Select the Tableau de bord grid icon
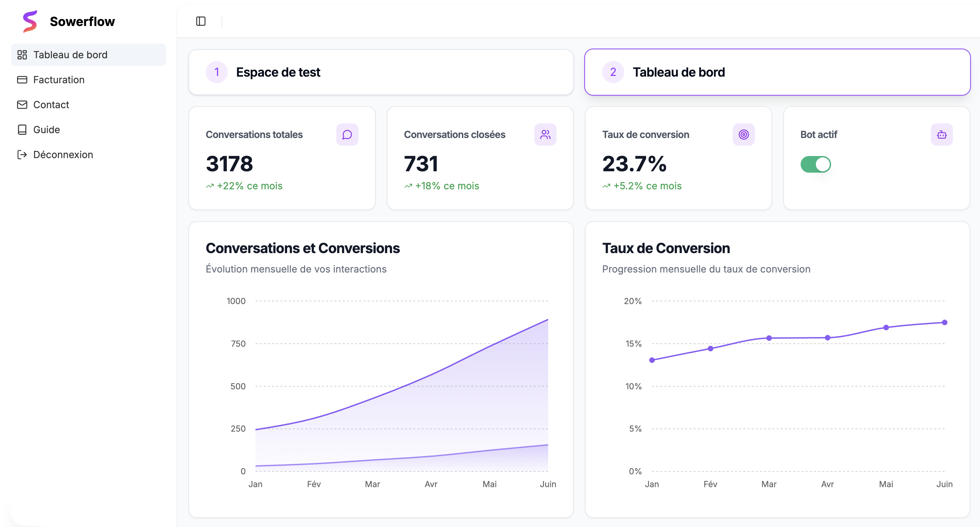This screenshot has width=980, height=527. [22, 54]
